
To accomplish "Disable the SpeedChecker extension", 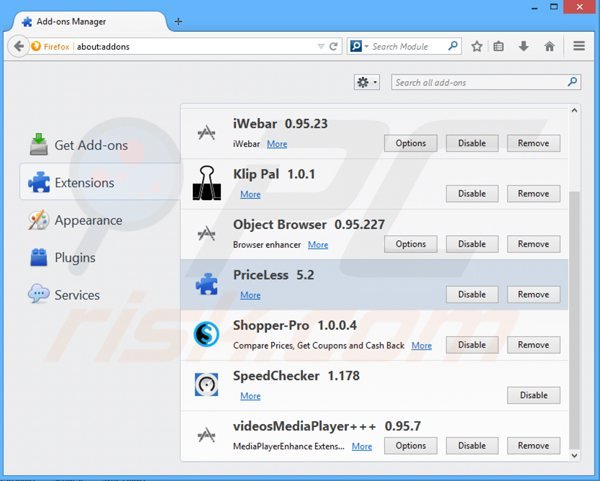I will pyautogui.click(x=533, y=395).
